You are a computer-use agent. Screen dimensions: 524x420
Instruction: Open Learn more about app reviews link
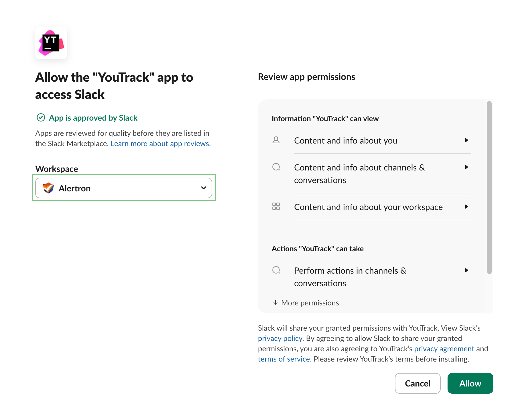click(161, 144)
